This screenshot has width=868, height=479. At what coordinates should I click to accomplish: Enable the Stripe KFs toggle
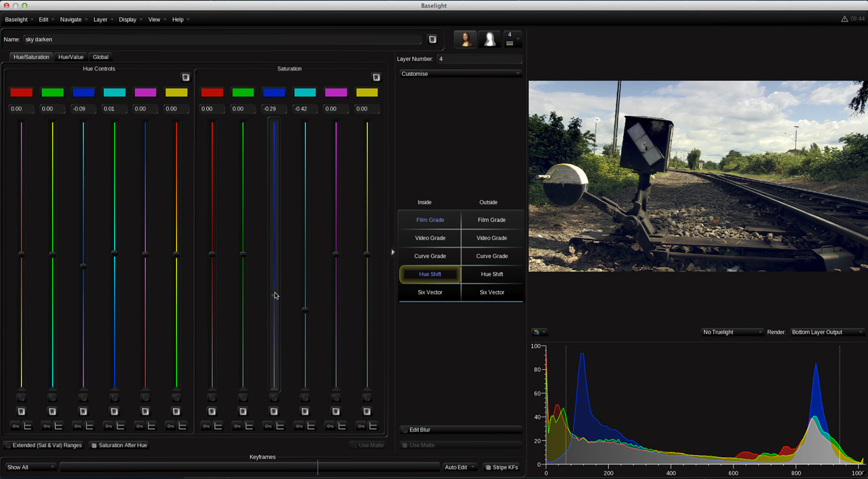point(502,467)
